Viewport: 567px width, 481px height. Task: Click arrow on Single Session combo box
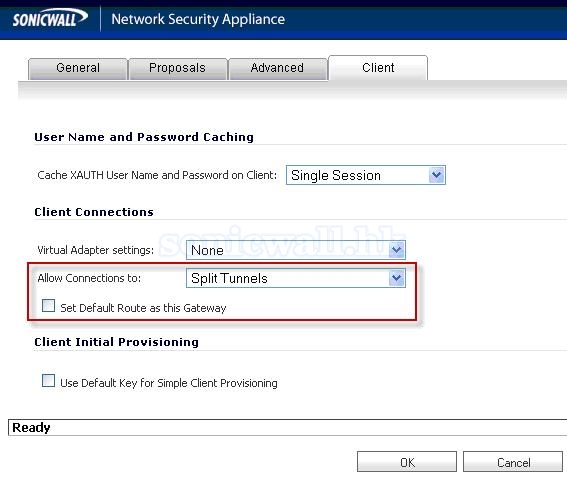pyautogui.click(x=436, y=175)
